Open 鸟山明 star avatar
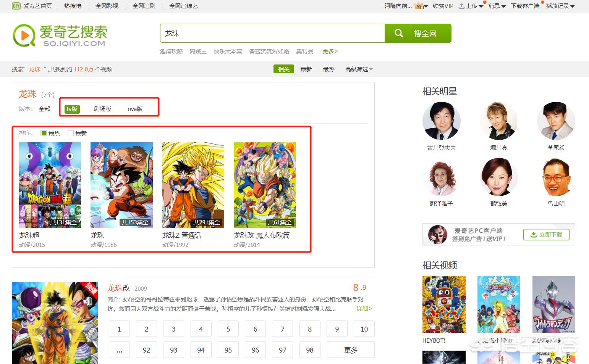Viewport: 589px width, 364px height. [x=556, y=177]
